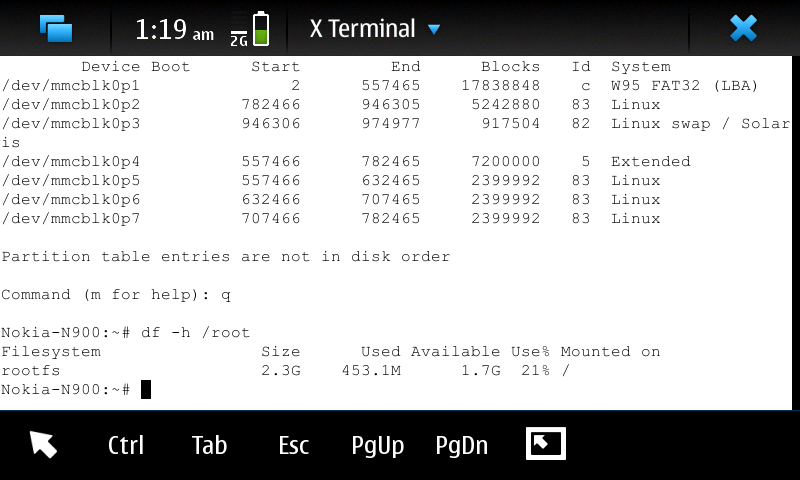Viewport: 800px width, 480px height.
Task: Open the task switcher dashboard icon
Action: [x=56, y=28]
